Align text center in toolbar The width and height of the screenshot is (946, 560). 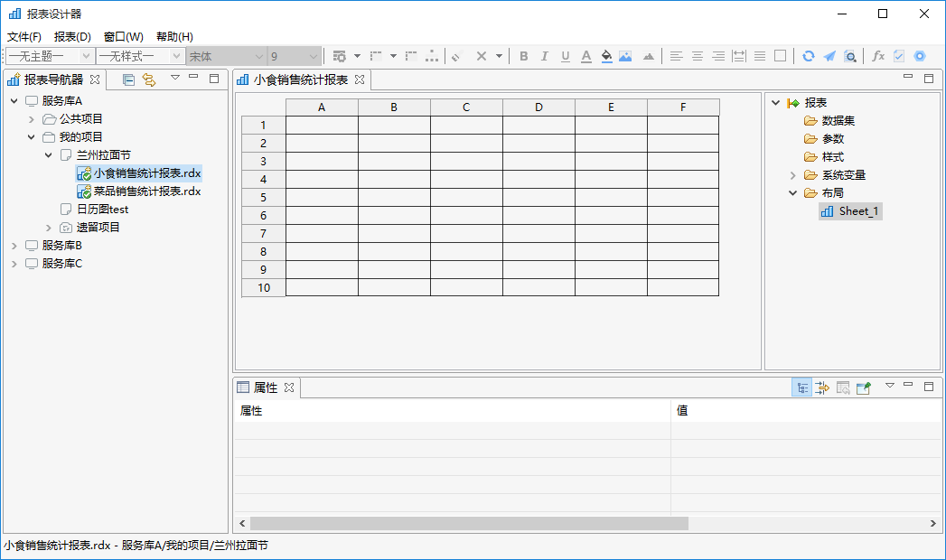pyautogui.click(x=698, y=56)
